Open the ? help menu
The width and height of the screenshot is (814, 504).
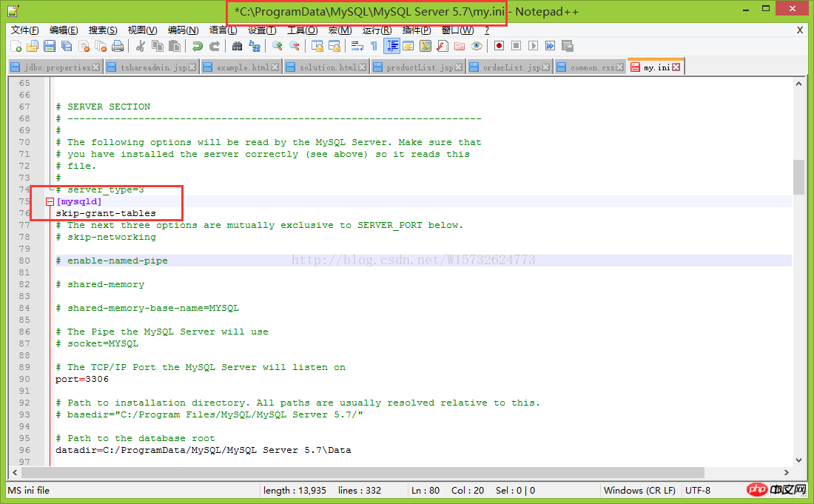click(486, 30)
